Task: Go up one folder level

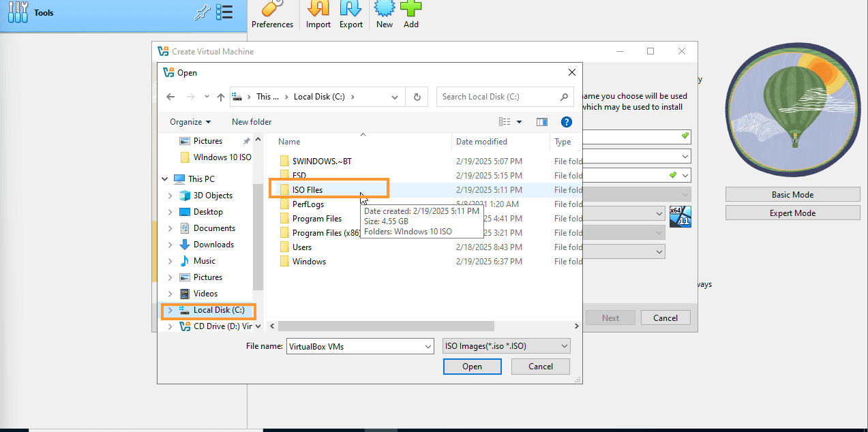Action: (221, 97)
